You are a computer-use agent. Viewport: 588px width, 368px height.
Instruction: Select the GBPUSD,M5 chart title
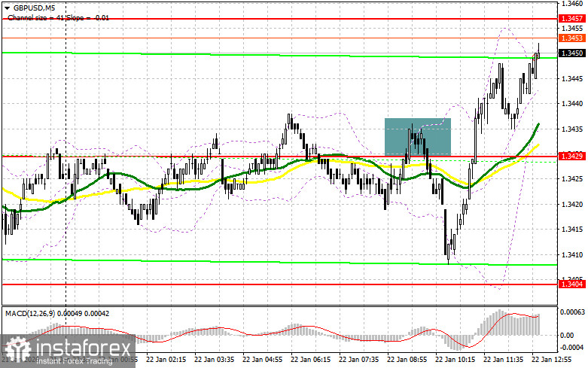pyautogui.click(x=33, y=8)
